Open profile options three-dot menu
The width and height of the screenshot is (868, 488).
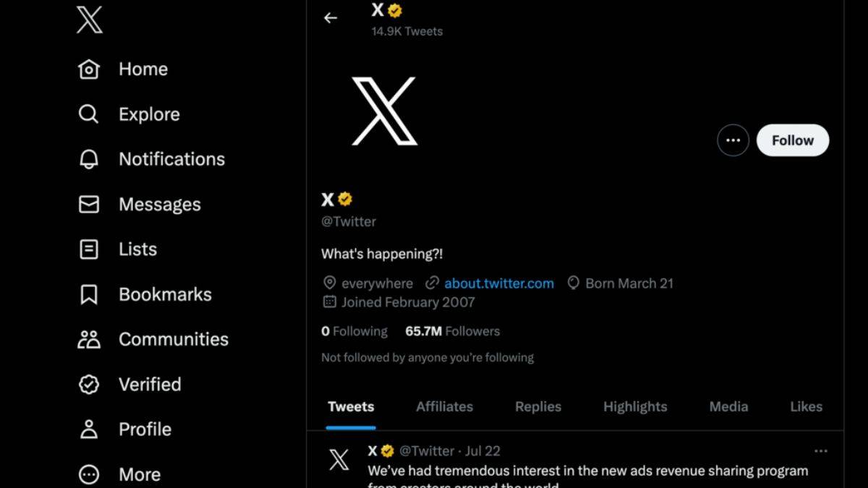click(733, 140)
